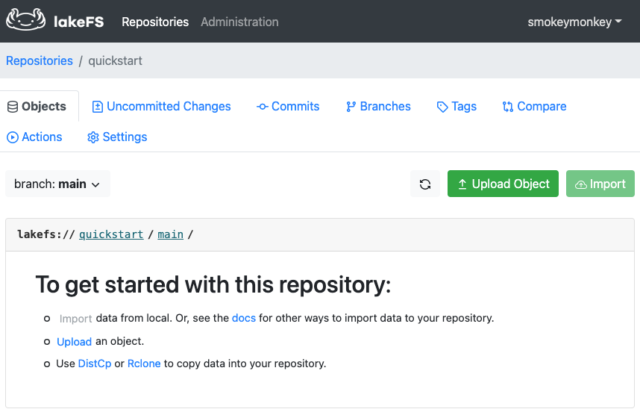640x412 pixels.
Task: Click the green Upload Object button
Action: pyautogui.click(x=503, y=184)
